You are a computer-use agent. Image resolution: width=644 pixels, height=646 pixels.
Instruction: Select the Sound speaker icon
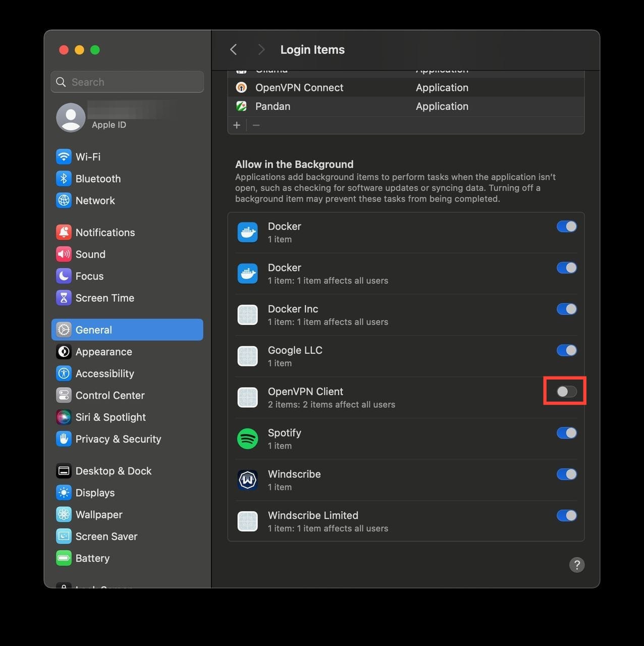point(64,254)
